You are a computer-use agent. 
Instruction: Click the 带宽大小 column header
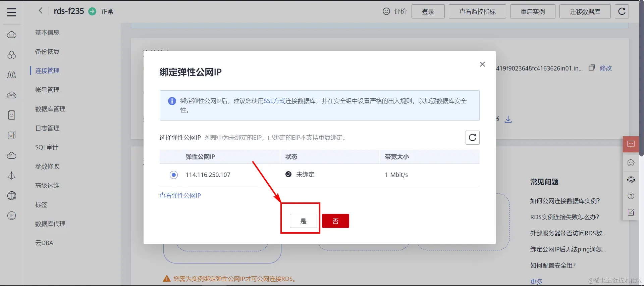tap(397, 157)
